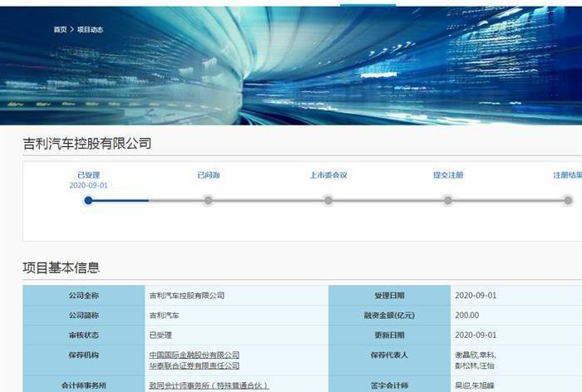Select the 上市委会议 stage label
Viewport: 582px width, 392px height.
(328, 175)
